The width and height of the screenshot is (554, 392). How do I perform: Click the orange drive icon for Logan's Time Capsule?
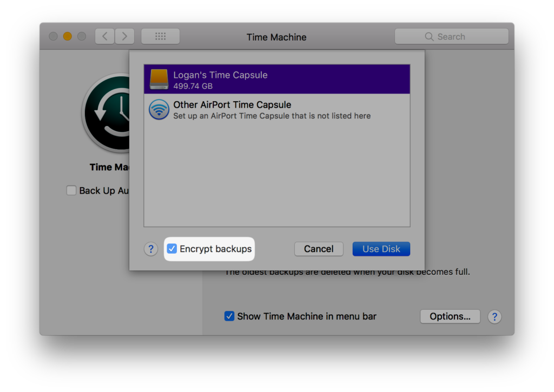[159, 79]
